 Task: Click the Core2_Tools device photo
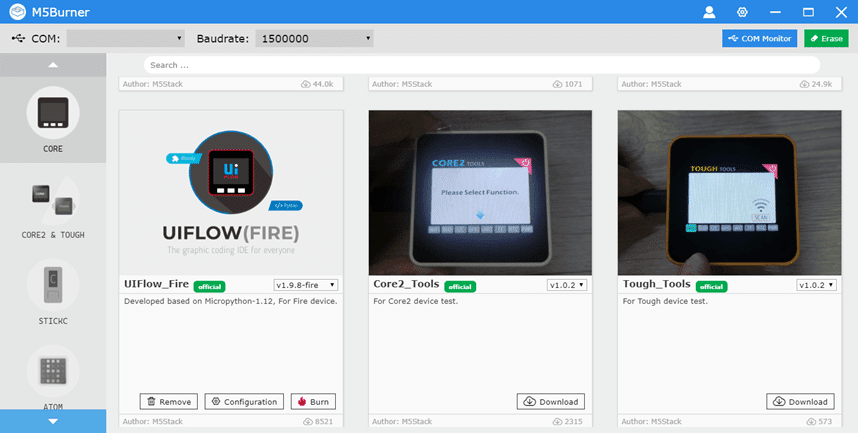[x=480, y=193]
